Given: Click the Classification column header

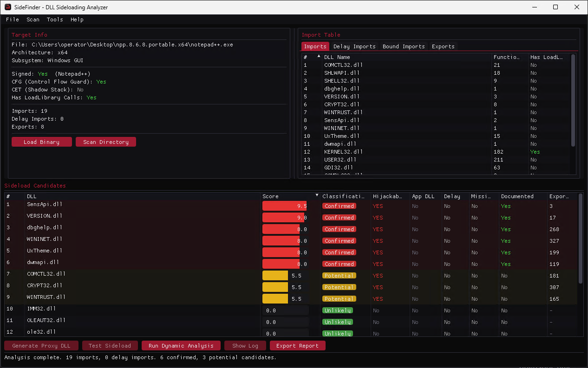Looking at the screenshot, I should tap(345, 196).
